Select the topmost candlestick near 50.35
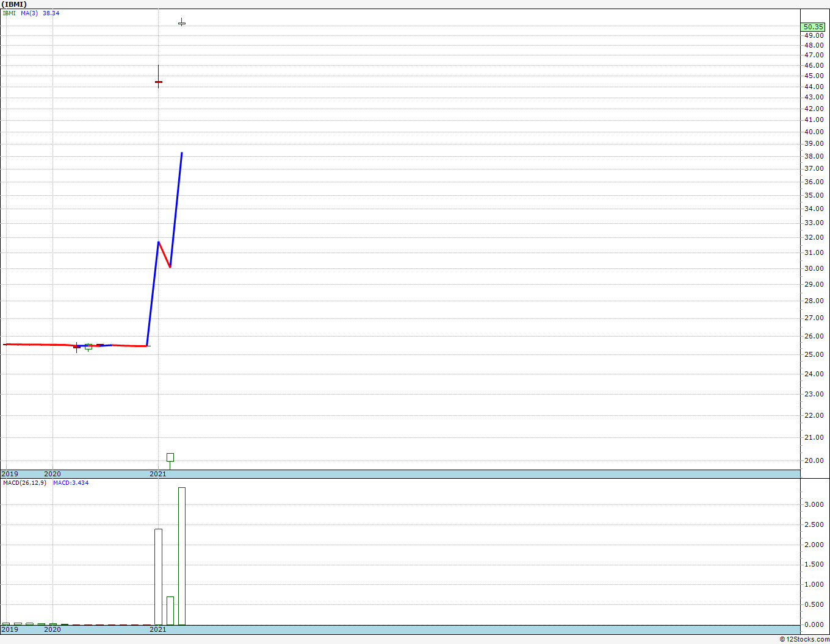The image size is (830, 644). tap(182, 23)
